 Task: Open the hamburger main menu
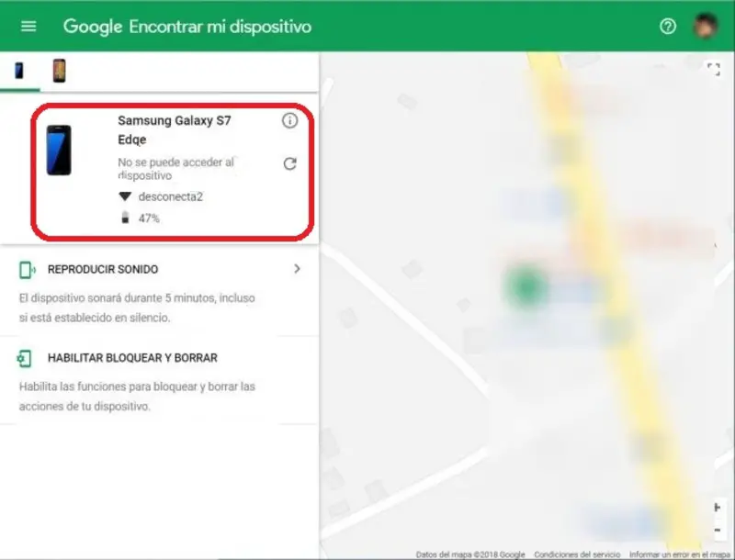pos(28,27)
